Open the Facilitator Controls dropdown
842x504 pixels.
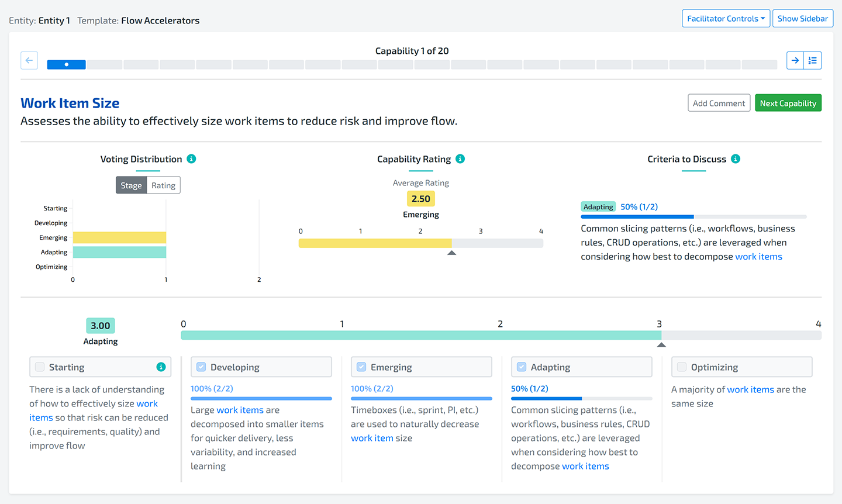[x=726, y=19]
